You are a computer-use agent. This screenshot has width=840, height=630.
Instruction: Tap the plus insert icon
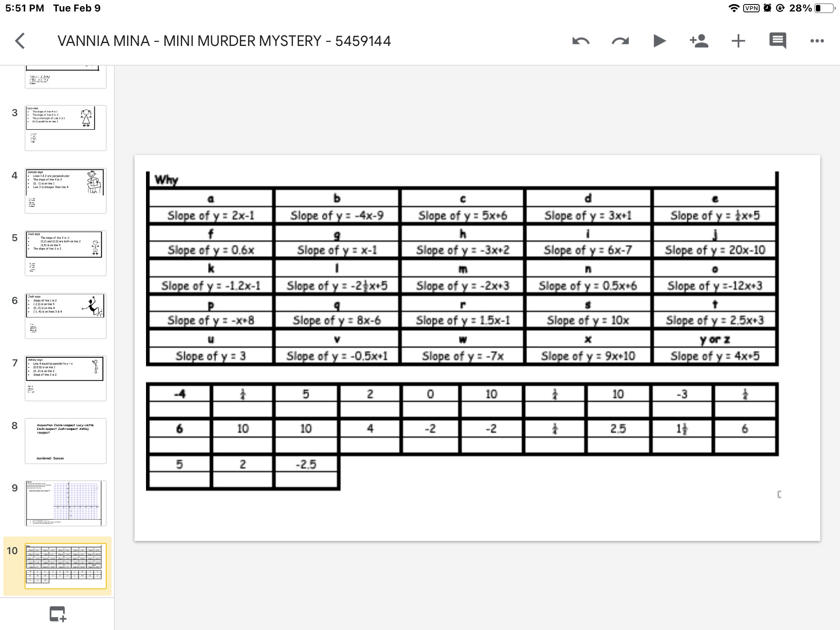click(738, 41)
